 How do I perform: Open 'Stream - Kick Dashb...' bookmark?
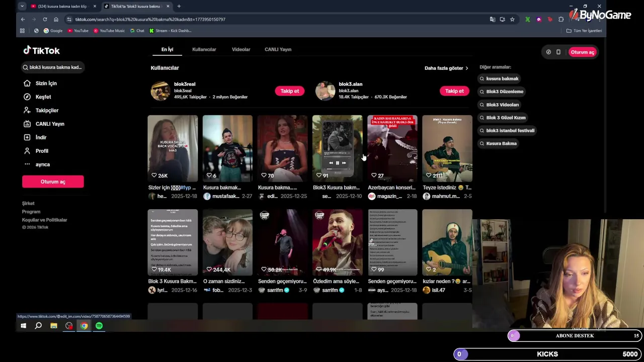click(x=170, y=31)
